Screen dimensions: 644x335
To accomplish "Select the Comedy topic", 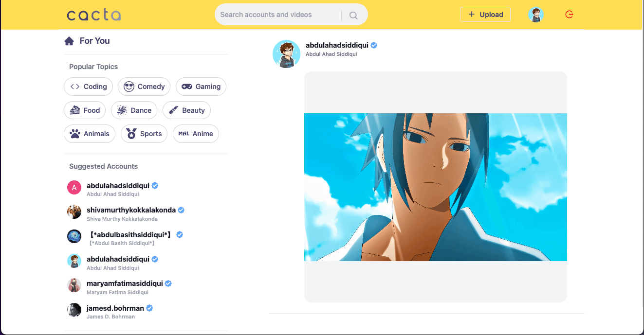I will [144, 87].
